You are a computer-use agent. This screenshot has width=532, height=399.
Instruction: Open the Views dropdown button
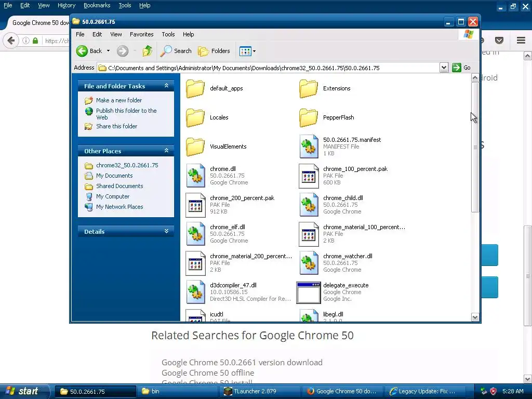[x=247, y=51]
